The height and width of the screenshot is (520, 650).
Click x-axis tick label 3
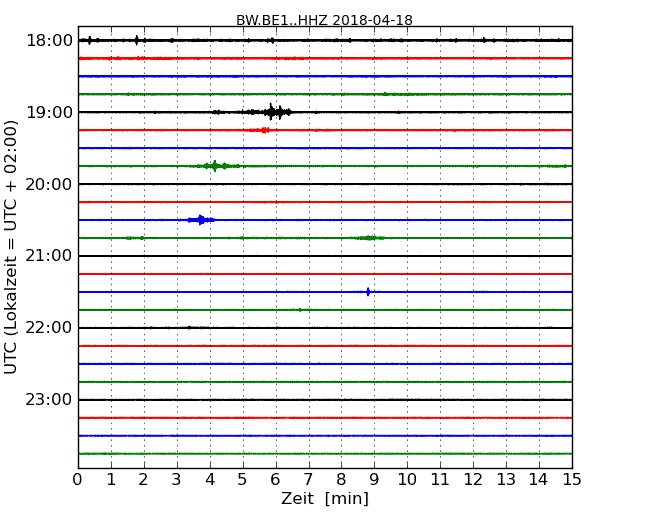(x=177, y=479)
